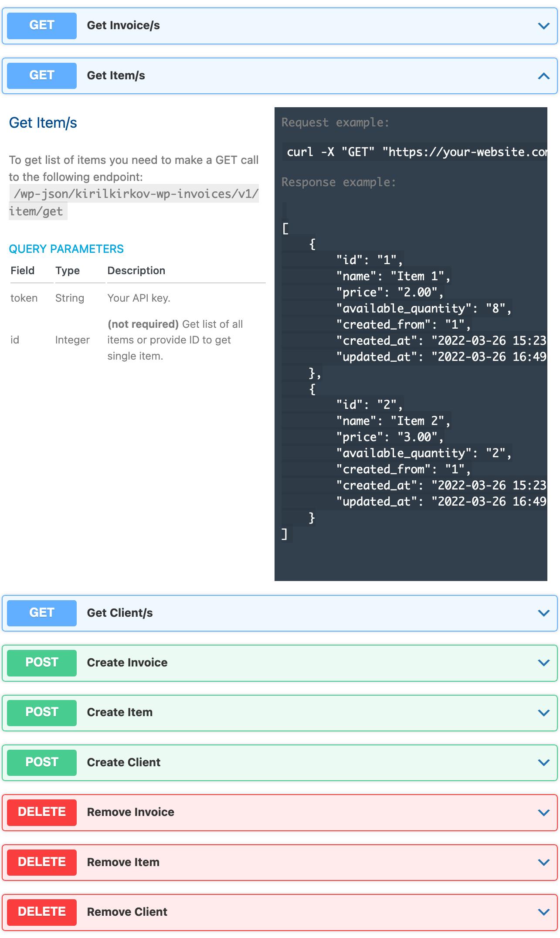
Task: Open the Get Invoice/s title
Action: coord(123,26)
